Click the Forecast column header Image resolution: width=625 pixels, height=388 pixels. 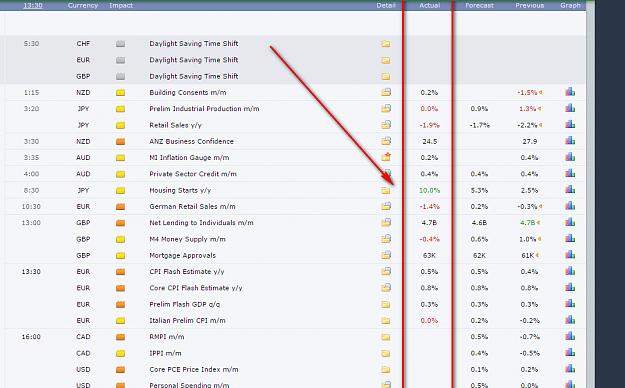click(x=480, y=5)
